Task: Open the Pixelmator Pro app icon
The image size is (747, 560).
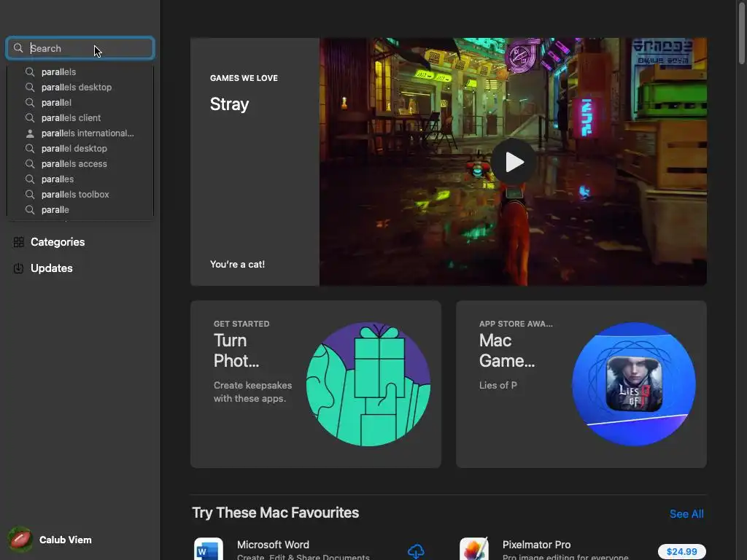Action: [474, 549]
